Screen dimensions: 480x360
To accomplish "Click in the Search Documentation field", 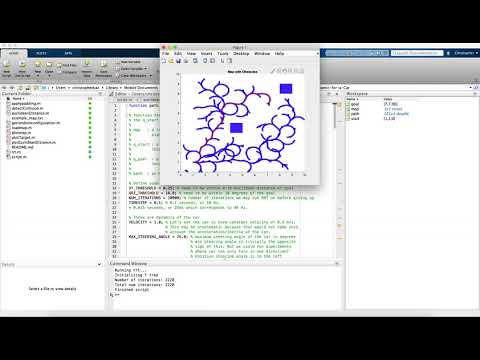I will point(417,53).
